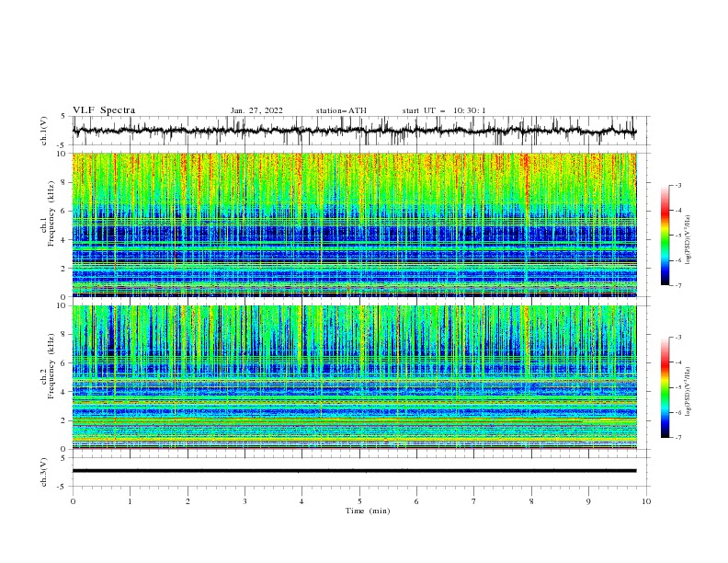Click the "10" kHz tick of ch.2 spectrogram

63,305
